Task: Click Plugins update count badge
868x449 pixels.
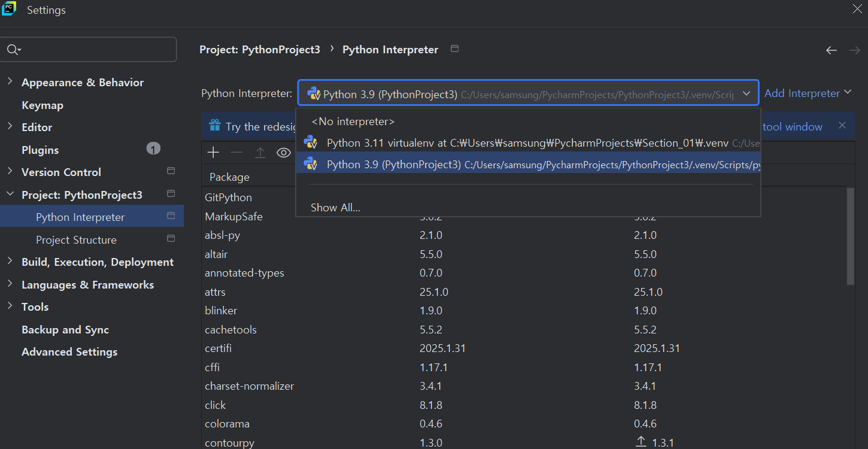Action: tap(153, 149)
